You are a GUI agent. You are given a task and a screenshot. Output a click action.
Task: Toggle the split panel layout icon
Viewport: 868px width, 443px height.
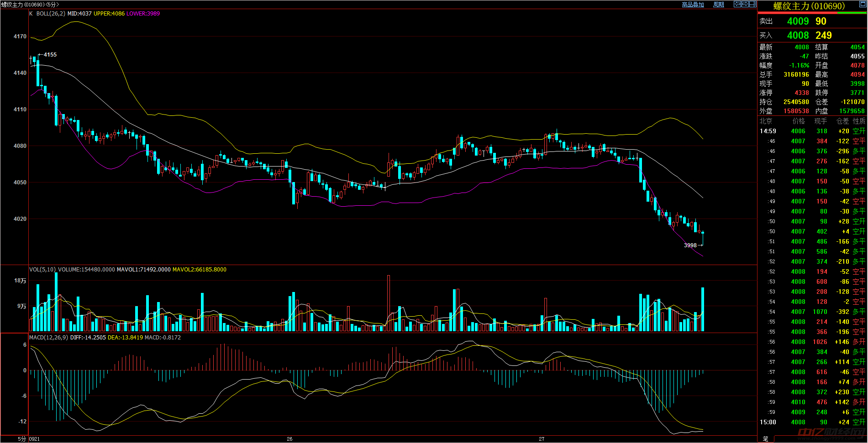tap(753, 4)
